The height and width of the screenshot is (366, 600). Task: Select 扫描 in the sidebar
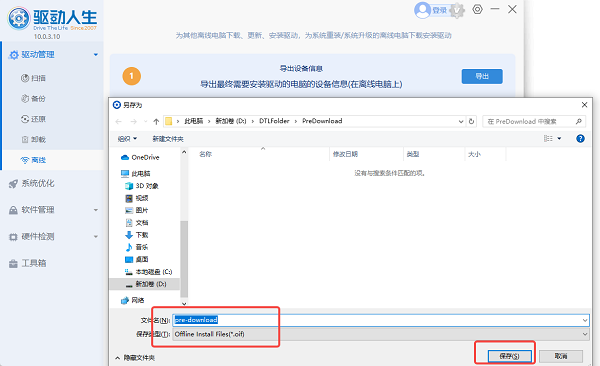33,78
